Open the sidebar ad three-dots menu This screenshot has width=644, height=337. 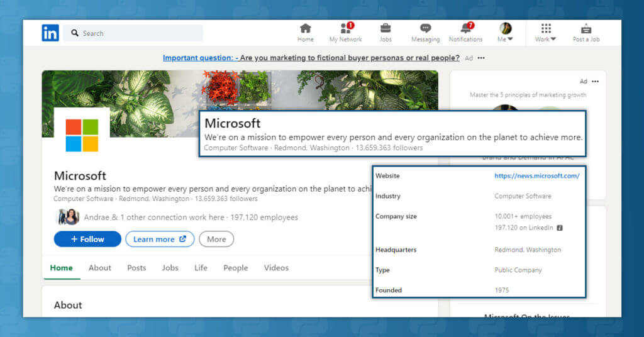click(595, 81)
